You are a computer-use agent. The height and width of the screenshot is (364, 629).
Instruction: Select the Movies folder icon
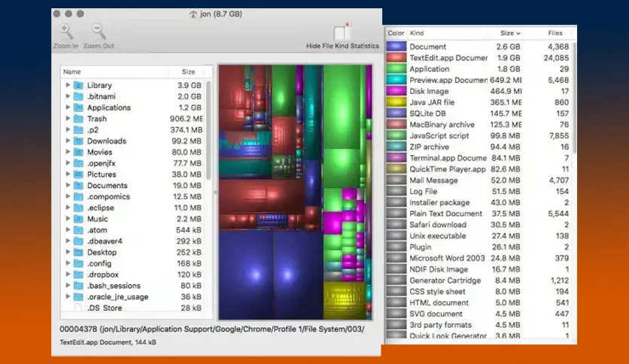(x=78, y=152)
